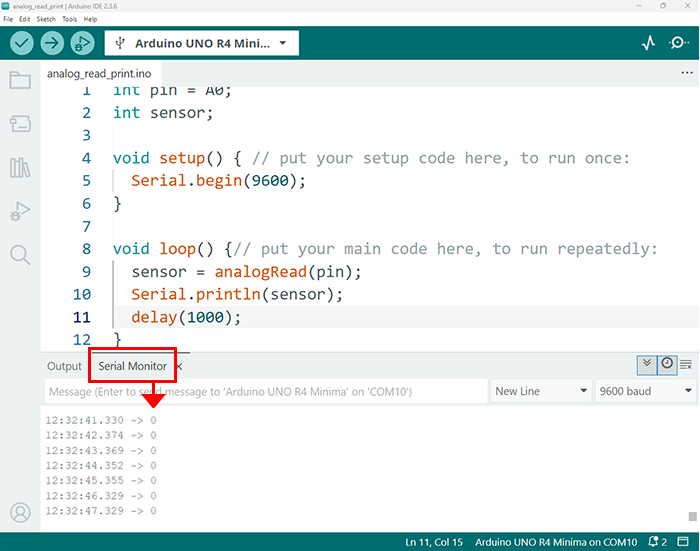The width and height of the screenshot is (700, 551).
Task: Toggle the bottom panel icon in status bar
Action: (x=683, y=542)
